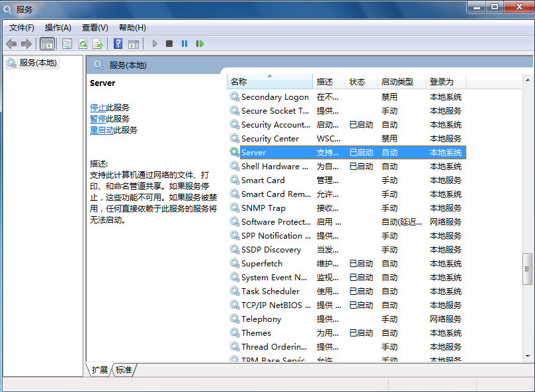535x392 pixels.
Task: Click the 停止 link to stop Server
Action: 98,107
